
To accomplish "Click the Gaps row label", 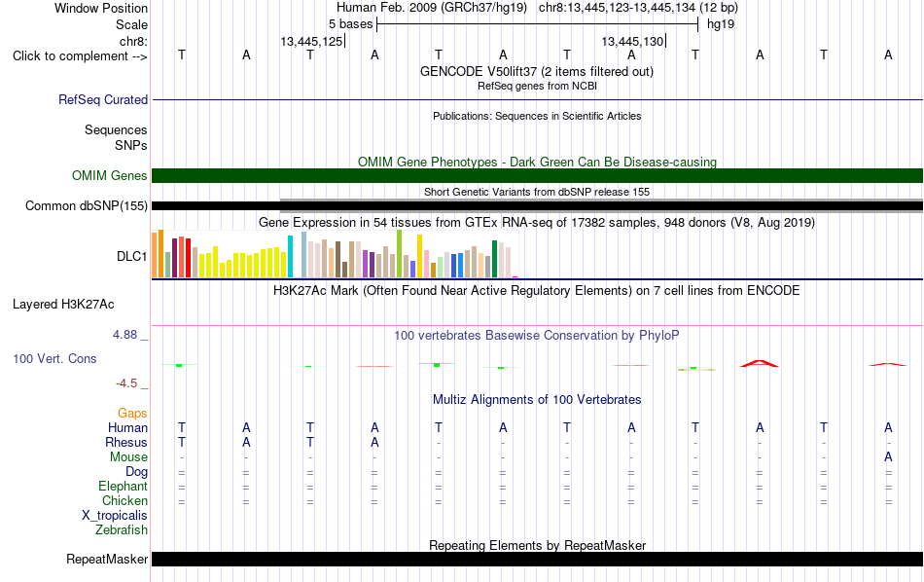I will (x=132, y=414).
